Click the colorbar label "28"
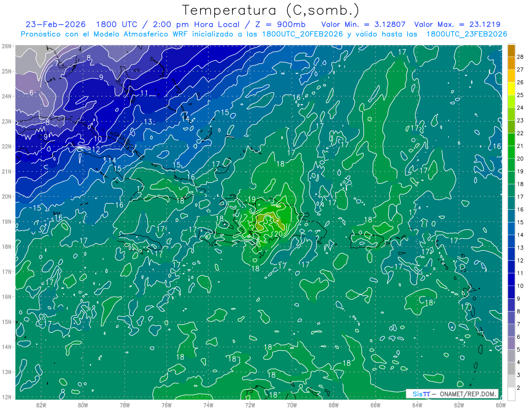The height and width of the screenshot is (411, 532). [520, 57]
